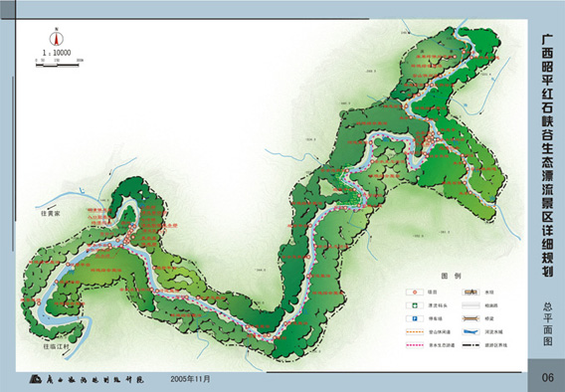Click the pink dotted waterside path swatch

tap(415, 345)
